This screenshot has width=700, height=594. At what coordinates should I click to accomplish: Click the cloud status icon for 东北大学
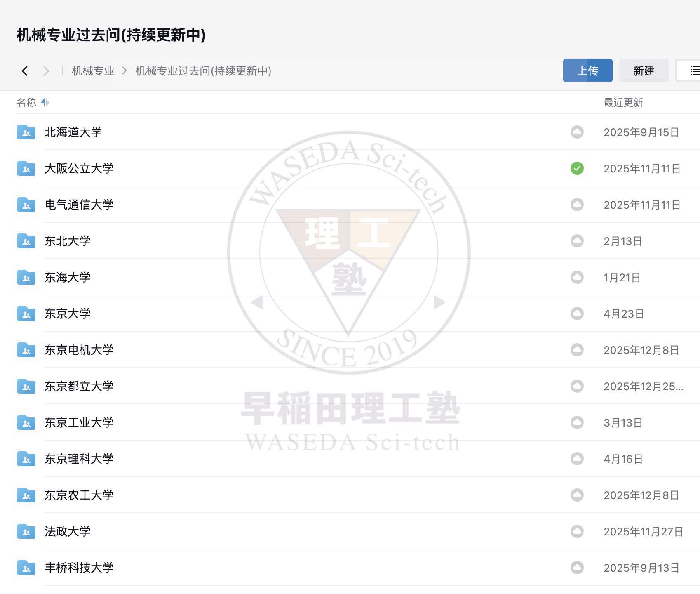tap(577, 241)
